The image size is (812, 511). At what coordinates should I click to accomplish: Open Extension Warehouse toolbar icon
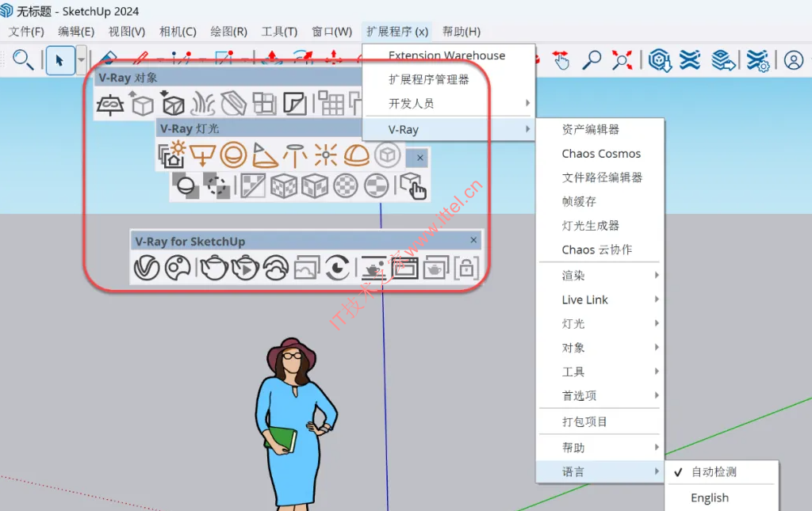690,60
